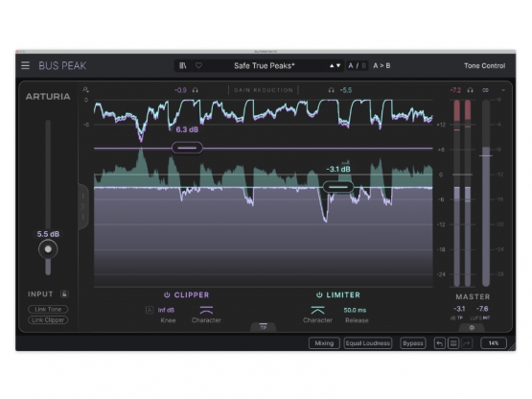Click the -3.1 dB TP readout
This screenshot has width=532, height=399.
pos(459,309)
